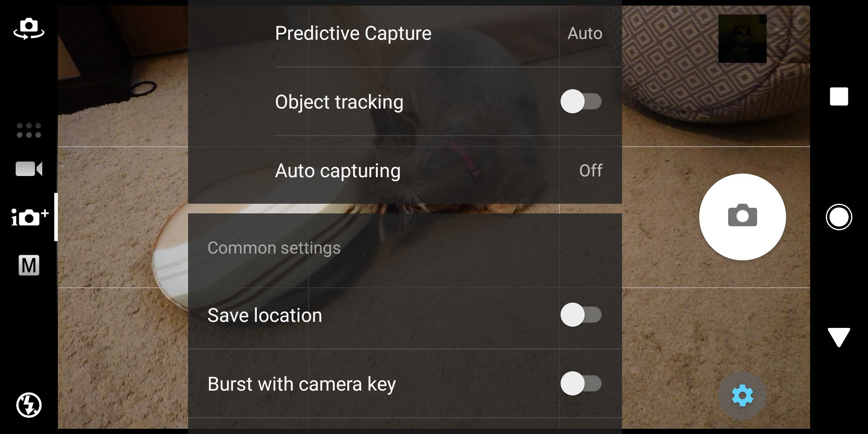Tap the Common settings section header
The height and width of the screenshot is (434, 868).
pos(274,248)
